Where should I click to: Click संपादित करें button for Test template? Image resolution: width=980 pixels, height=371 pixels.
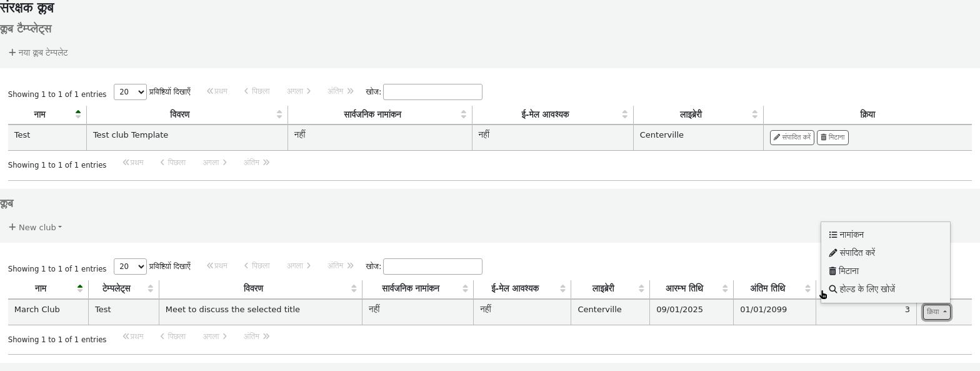[791, 138]
